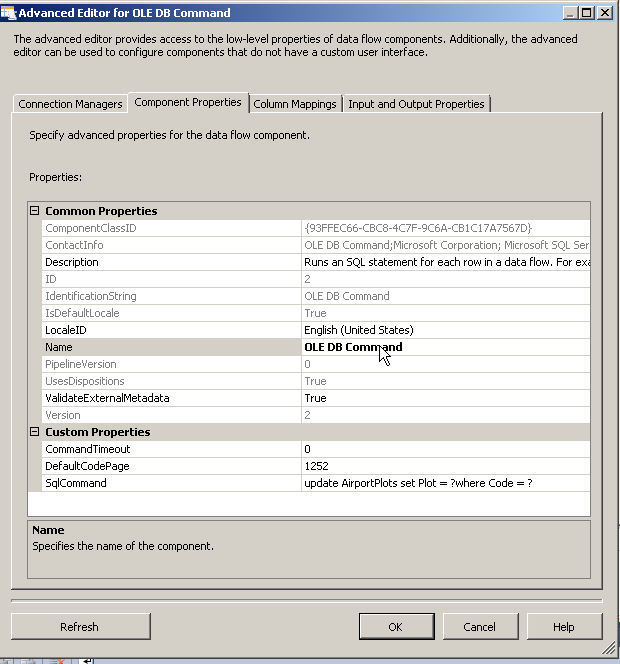620x664 pixels.
Task: Select the PipelineVersion property label
Action: [x=81, y=364]
